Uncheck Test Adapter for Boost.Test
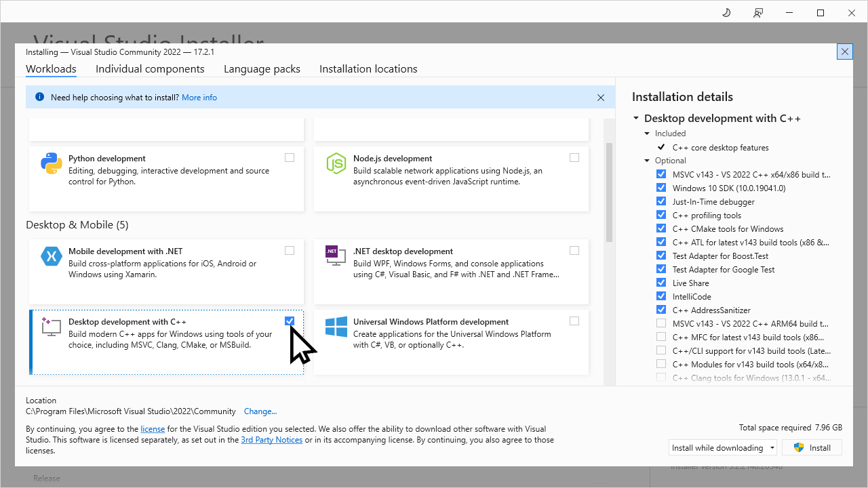Screen dimensions: 868x488 [661, 256]
